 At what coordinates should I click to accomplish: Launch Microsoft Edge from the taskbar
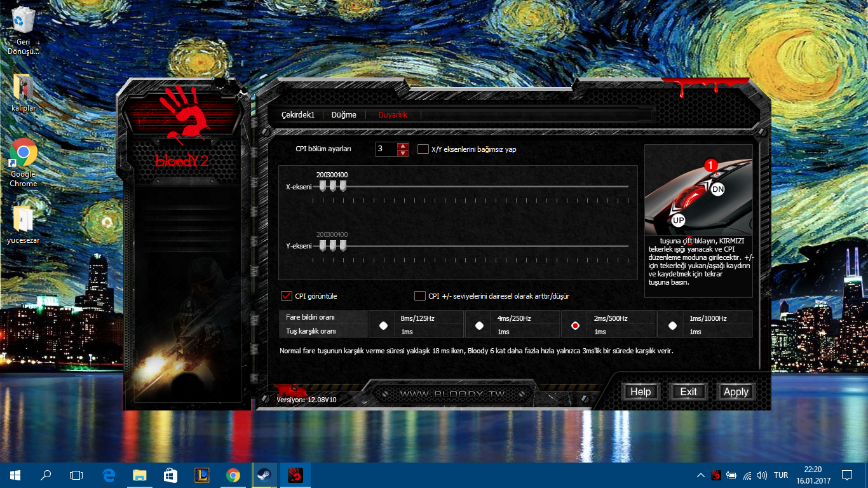[109, 475]
